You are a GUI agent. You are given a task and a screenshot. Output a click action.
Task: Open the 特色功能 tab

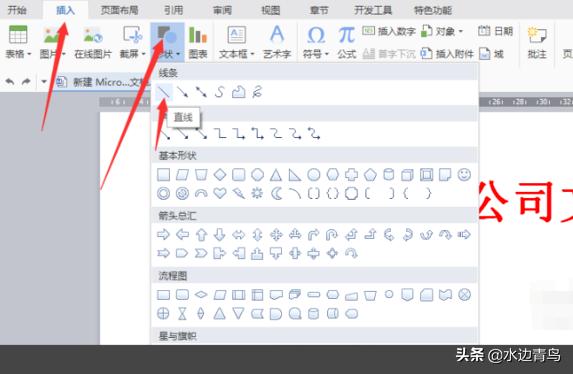433,10
